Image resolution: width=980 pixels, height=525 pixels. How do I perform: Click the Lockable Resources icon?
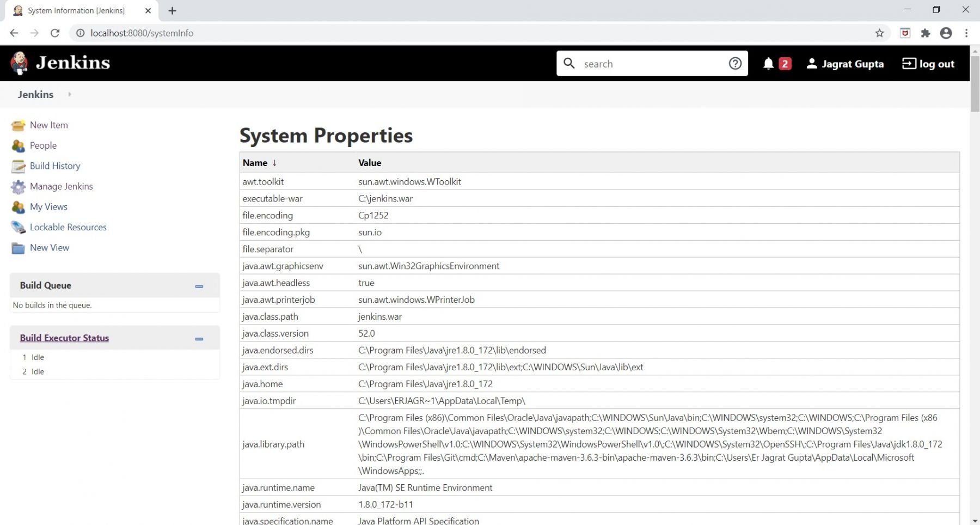18,227
